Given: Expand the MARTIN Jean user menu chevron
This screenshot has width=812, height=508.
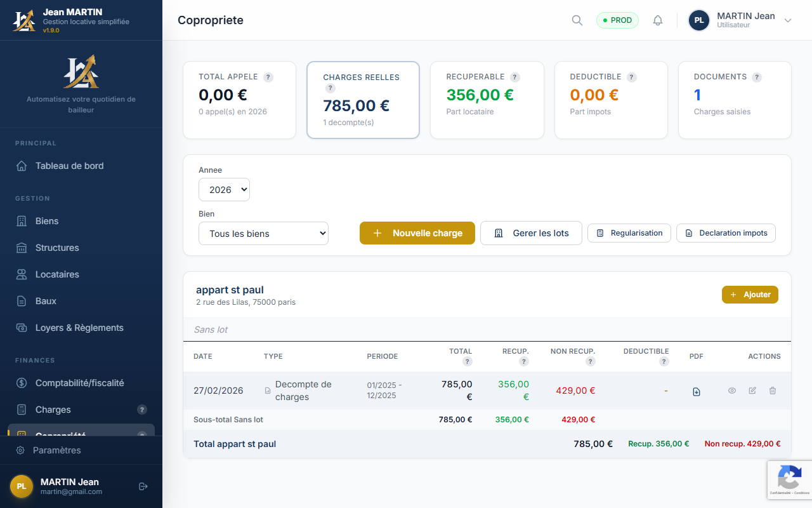Looking at the screenshot, I should (x=788, y=20).
